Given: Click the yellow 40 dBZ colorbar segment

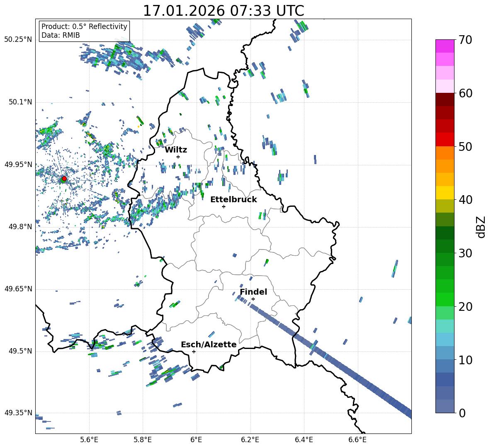Looking at the screenshot, I should [445, 193].
